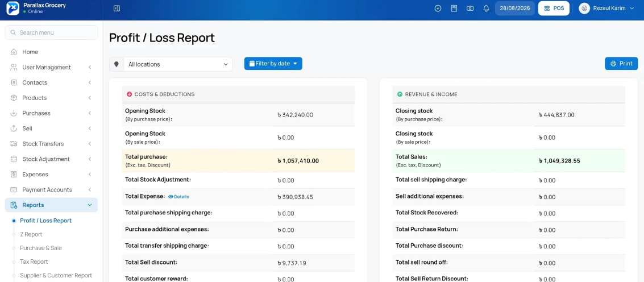Expand the Products submenu chevron
The height and width of the screenshot is (282, 644).
click(x=90, y=98)
